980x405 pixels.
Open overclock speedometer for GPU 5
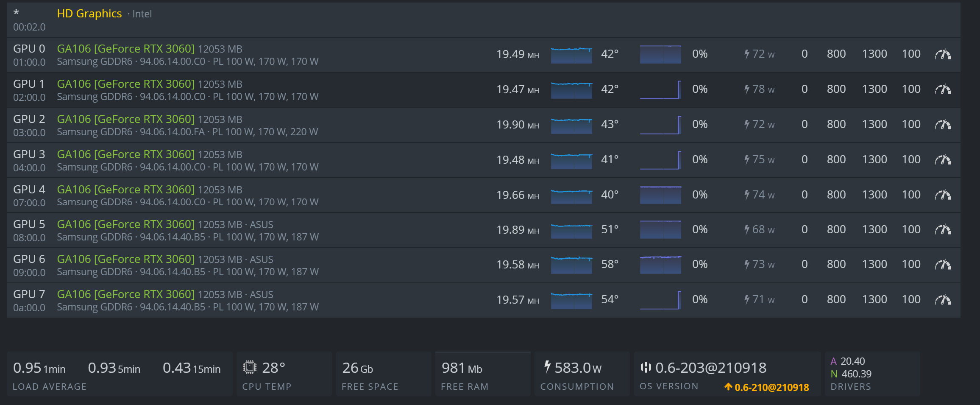943,230
